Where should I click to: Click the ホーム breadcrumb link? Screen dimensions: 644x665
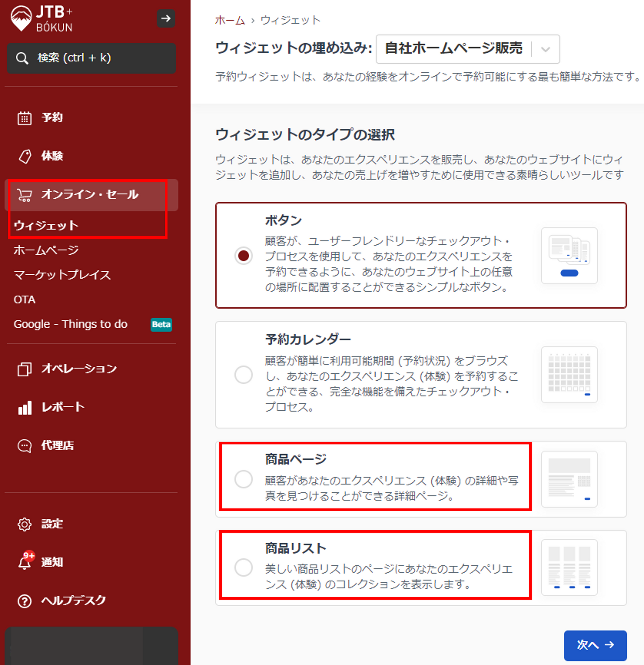[x=230, y=20]
